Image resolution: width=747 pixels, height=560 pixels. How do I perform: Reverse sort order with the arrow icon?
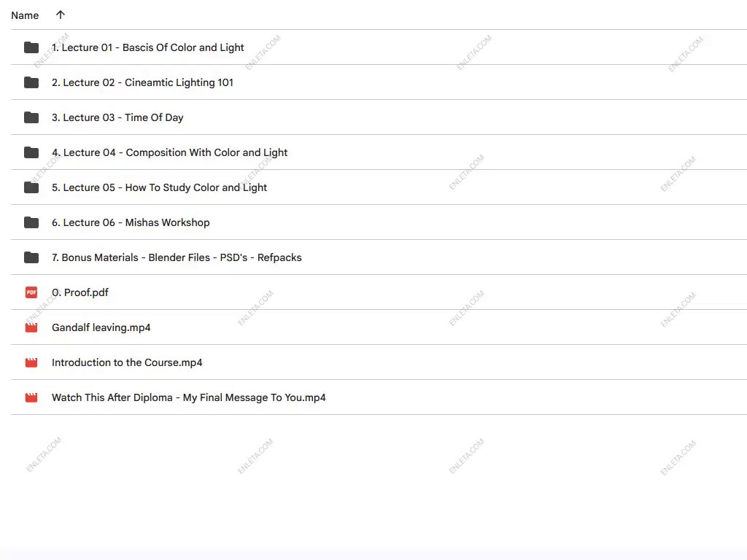click(x=61, y=15)
